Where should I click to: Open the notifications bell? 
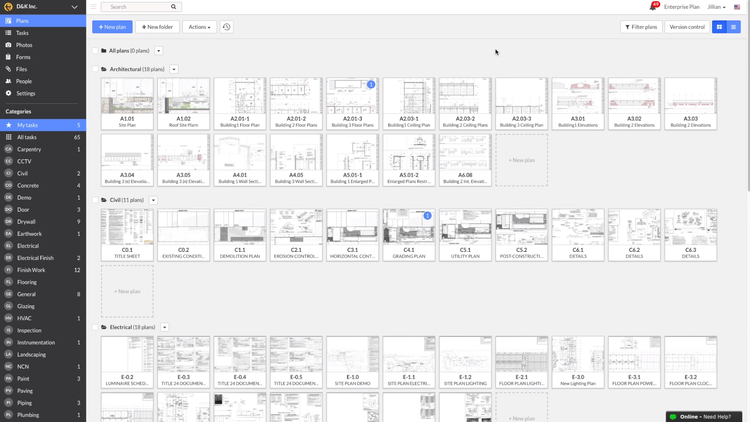653,7
